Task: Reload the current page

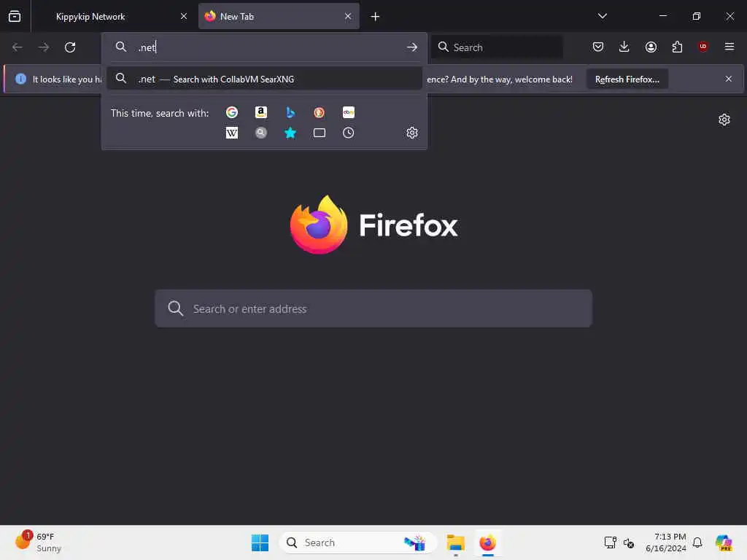Action: point(70,47)
